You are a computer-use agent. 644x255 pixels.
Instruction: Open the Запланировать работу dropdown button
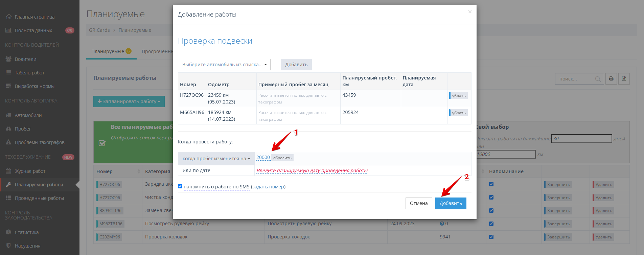pyautogui.click(x=129, y=101)
